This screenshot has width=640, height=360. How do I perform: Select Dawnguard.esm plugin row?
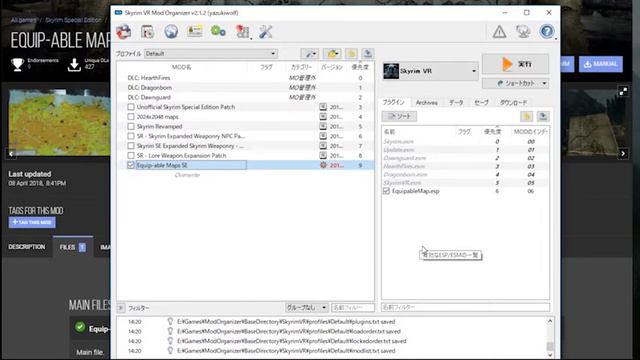pos(465,158)
